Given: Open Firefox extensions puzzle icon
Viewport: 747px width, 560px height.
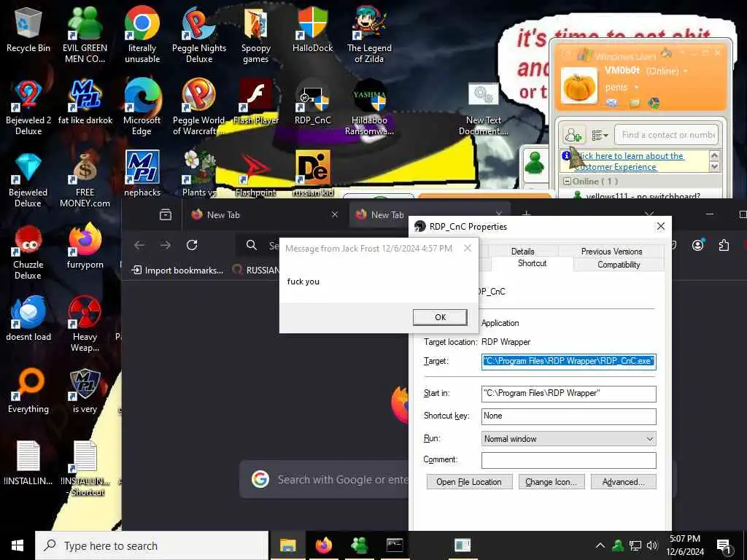Looking at the screenshot, I should pos(724,245).
